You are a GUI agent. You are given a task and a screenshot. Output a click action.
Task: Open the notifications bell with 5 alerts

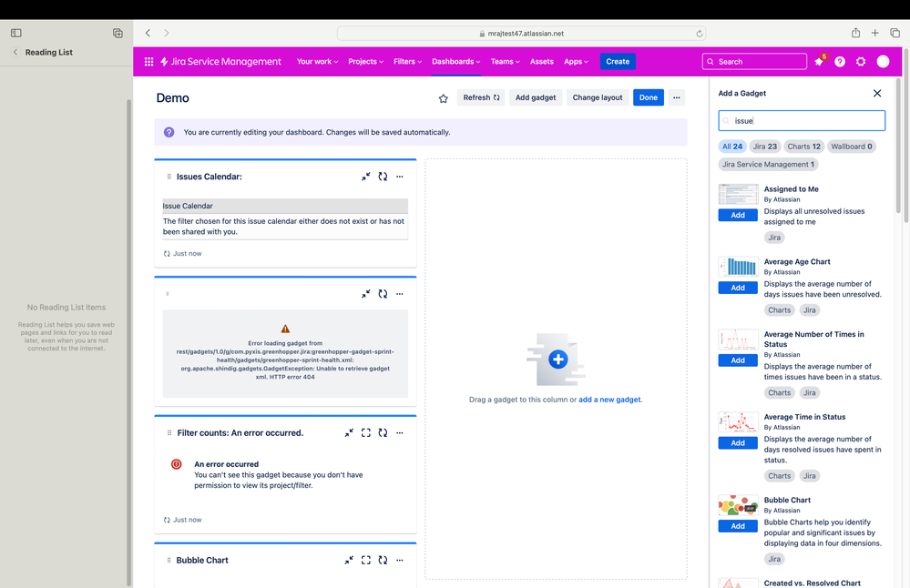point(819,61)
